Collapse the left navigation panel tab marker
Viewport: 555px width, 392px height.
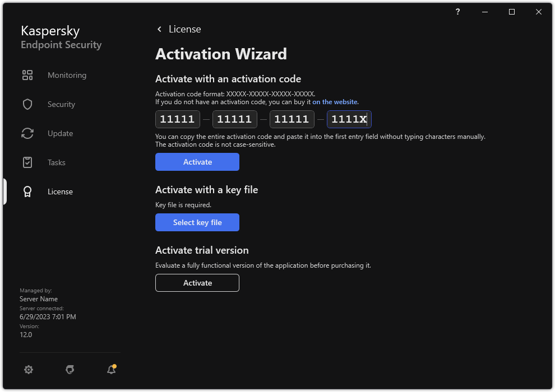[x=5, y=192]
